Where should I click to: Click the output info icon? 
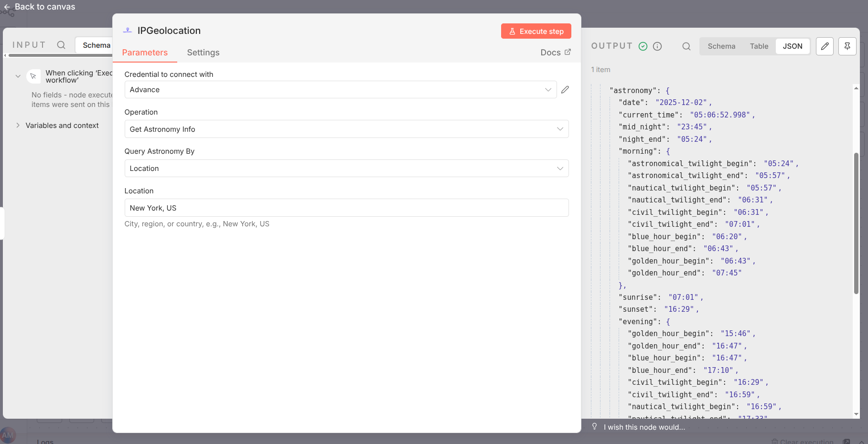pyautogui.click(x=657, y=46)
